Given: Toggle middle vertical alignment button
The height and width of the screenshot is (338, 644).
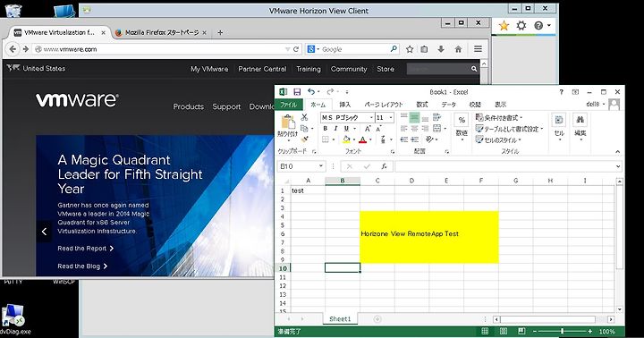Looking at the screenshot, I should [x=414, y=117].
